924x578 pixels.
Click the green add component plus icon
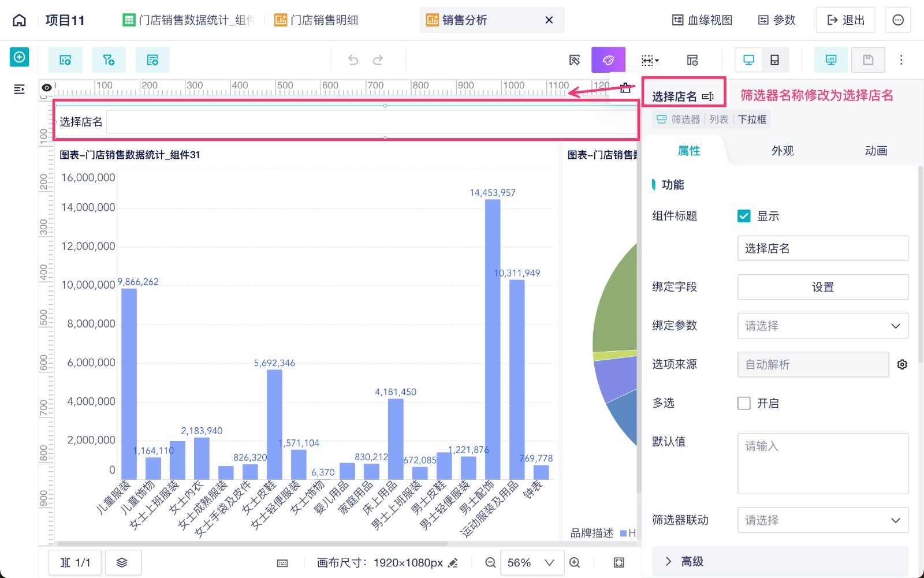[19, 57]
